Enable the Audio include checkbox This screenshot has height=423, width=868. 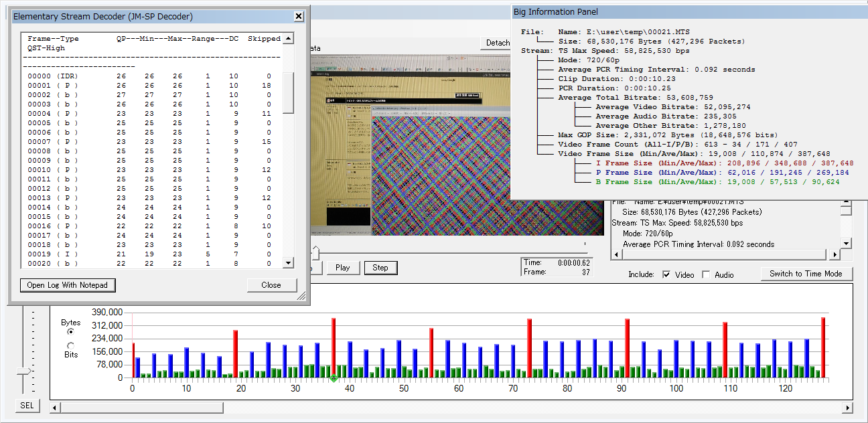tap(706, 274)
